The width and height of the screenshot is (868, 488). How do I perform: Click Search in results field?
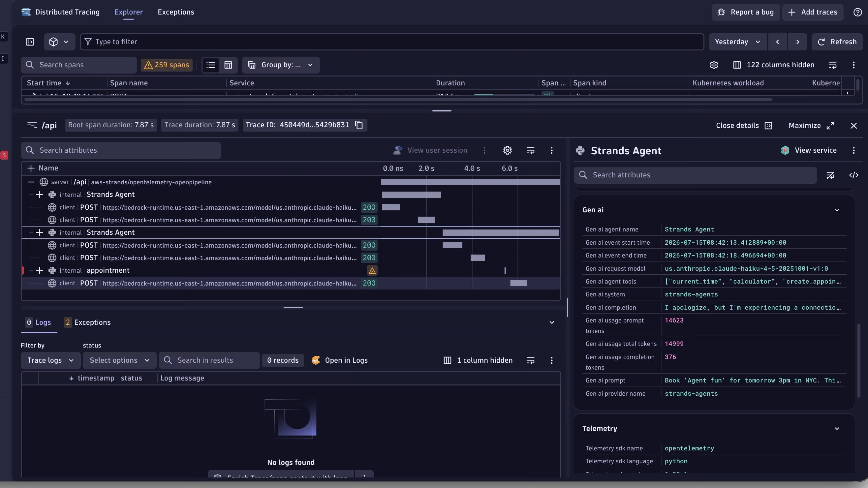[209, 360]
